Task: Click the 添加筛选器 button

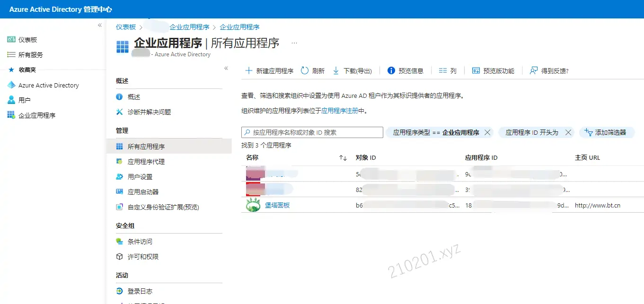Action: (x=606, y=132)
